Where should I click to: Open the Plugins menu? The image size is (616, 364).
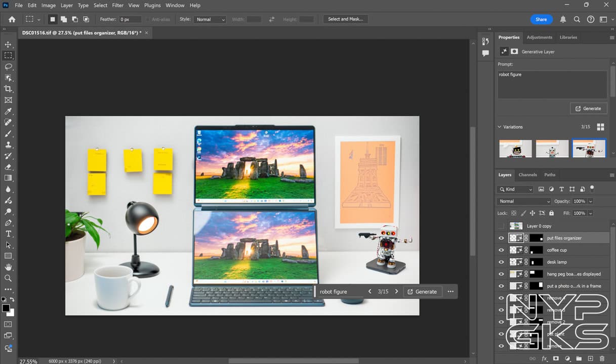point(152,5)
